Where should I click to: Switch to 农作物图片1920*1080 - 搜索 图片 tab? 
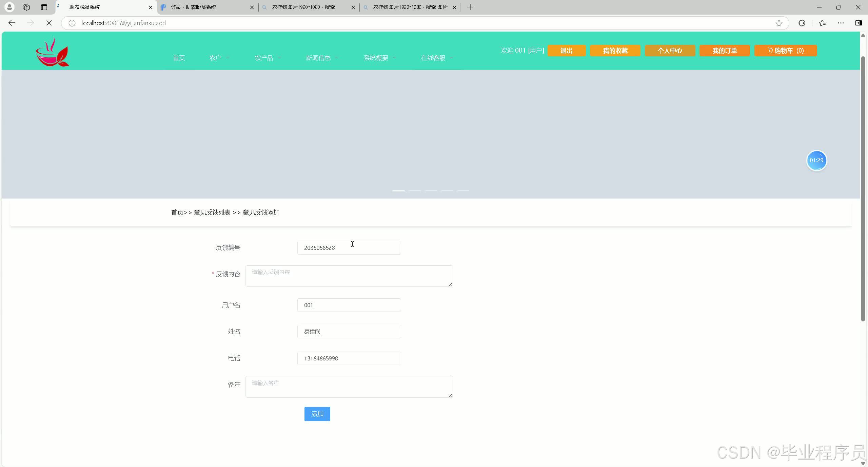(410, 7)
